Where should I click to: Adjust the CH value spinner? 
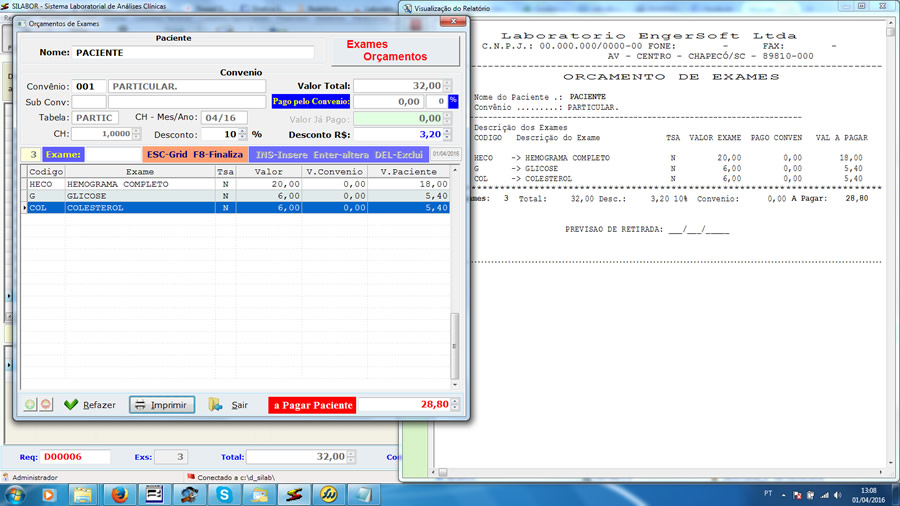tap(136, 134)
